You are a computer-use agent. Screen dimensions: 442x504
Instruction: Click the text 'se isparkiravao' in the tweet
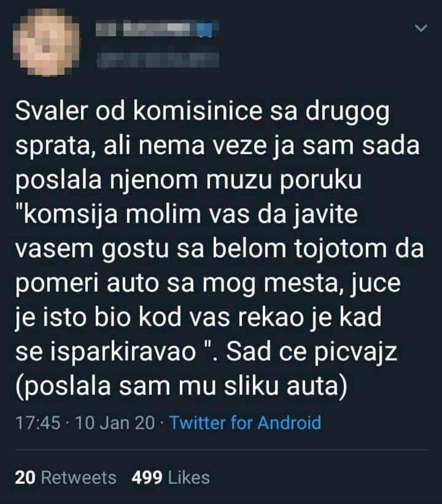[x=106, y=352]
